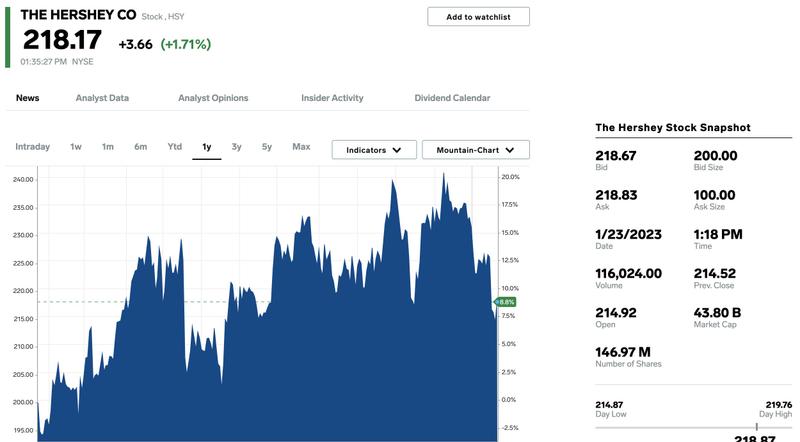Click the 100.00 Ask Size value
The width and height of the screenshot is (800, 442).
714,195
